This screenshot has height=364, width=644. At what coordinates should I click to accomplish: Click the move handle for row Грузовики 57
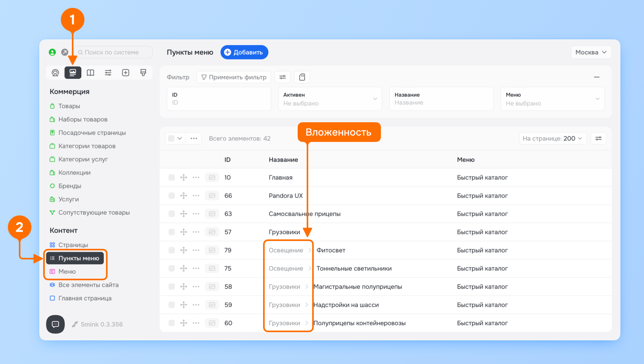point(183,232)
